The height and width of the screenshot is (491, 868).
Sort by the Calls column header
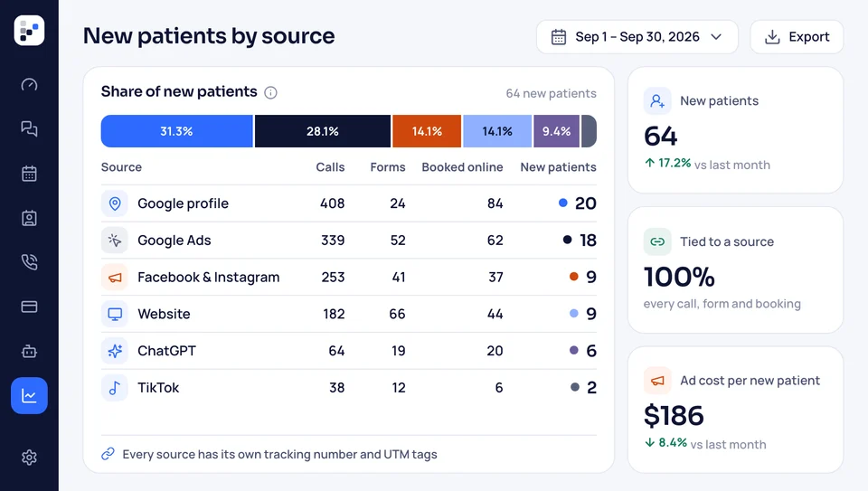[330, 167]
